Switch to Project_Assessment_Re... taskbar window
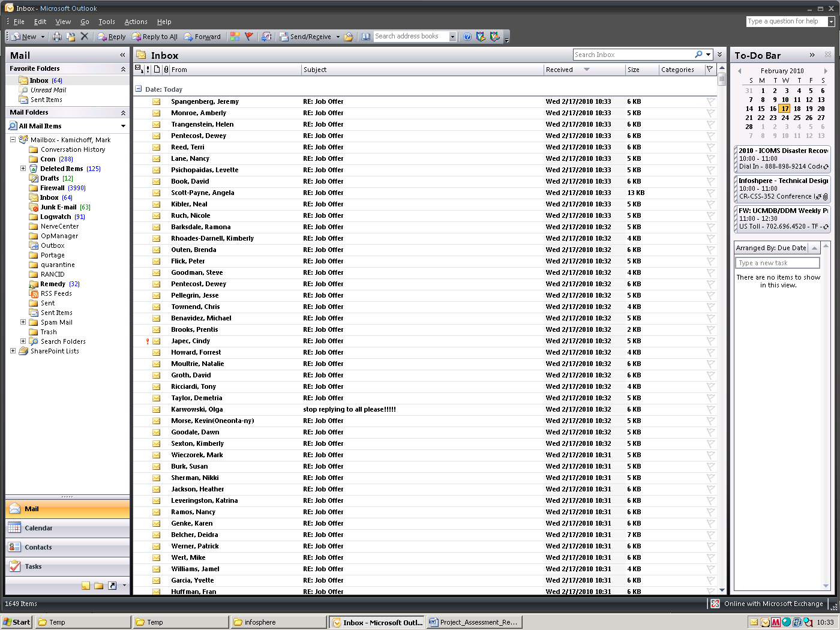 tap(474, 622)
